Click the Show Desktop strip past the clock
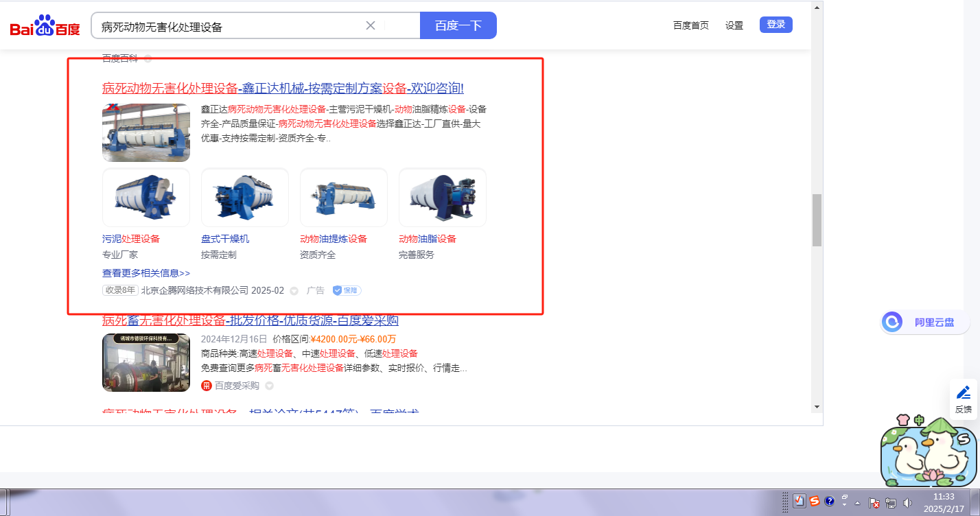 point(975,502)
